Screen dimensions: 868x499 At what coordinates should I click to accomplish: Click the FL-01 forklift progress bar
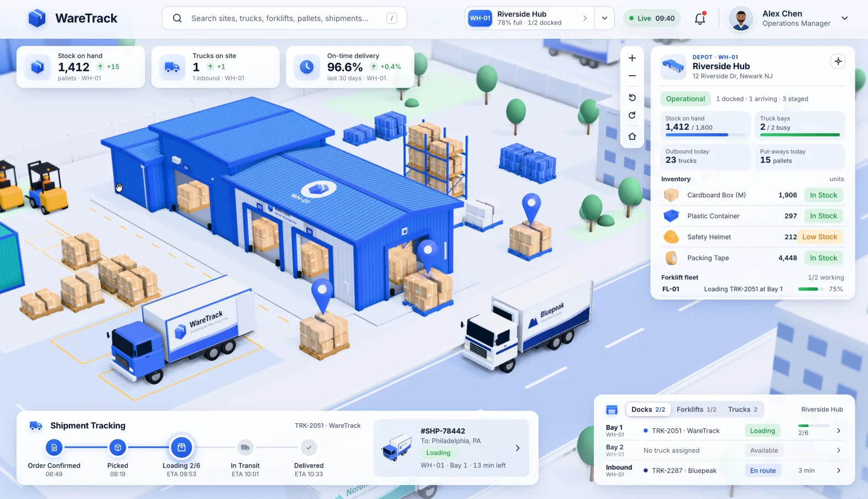[811, 289]
